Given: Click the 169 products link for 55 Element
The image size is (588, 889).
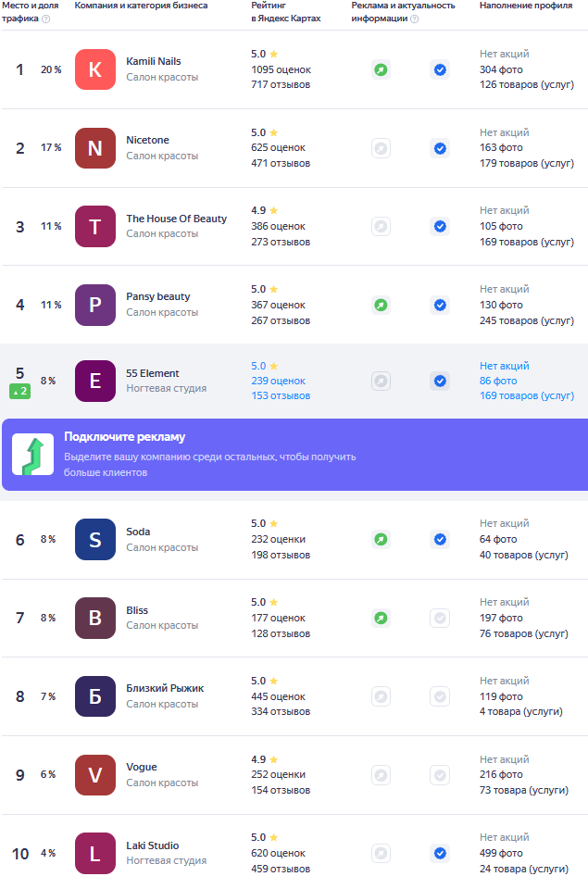Looking at the screenshot, I should click(x=526, y=395).
